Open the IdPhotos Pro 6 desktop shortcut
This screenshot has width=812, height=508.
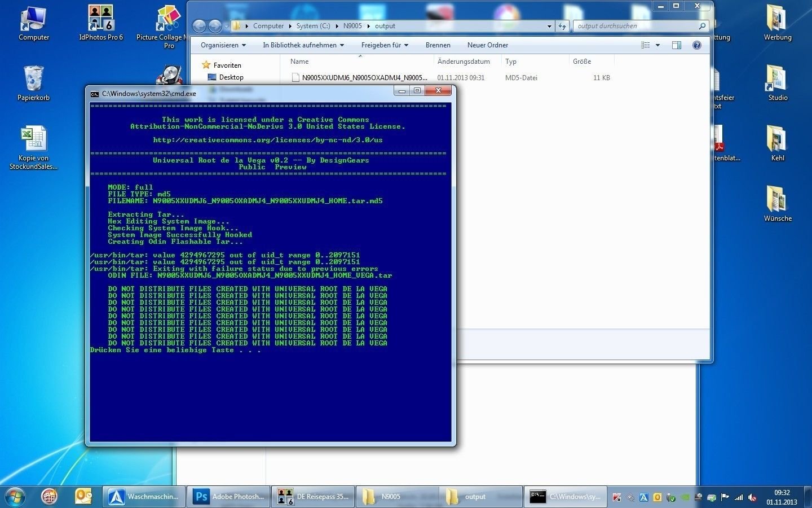tap(101, 24)
